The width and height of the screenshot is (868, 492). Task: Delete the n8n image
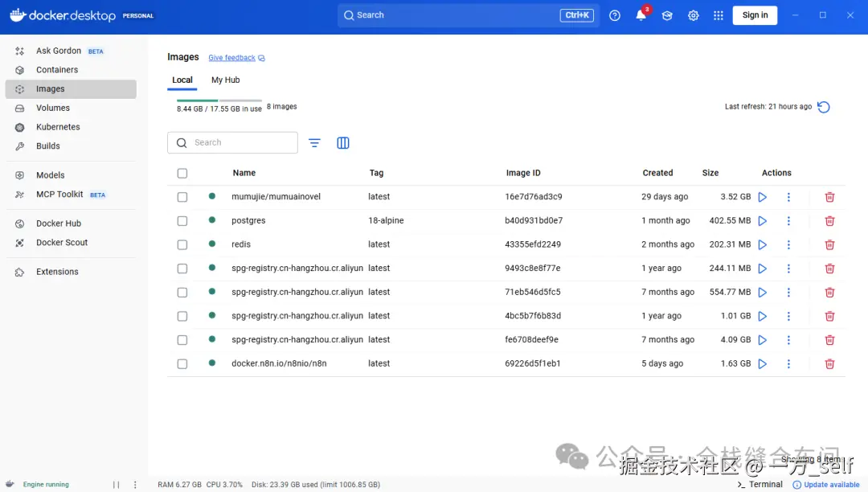(829, 363)
